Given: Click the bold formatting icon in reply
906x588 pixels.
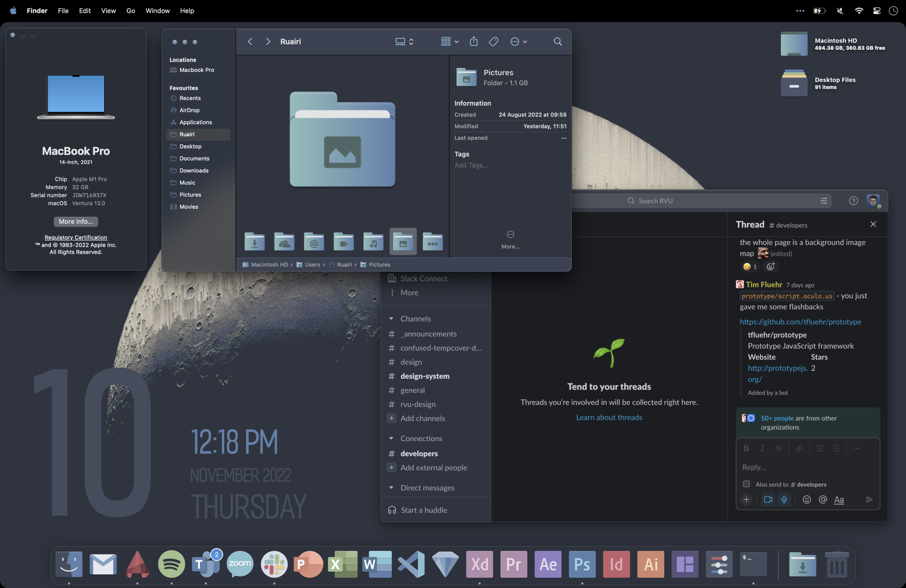Looking at the screenshot, I should (746, 448).
